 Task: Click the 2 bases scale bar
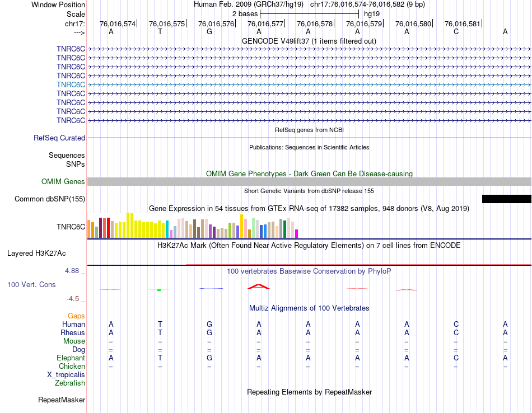[309, 14]
